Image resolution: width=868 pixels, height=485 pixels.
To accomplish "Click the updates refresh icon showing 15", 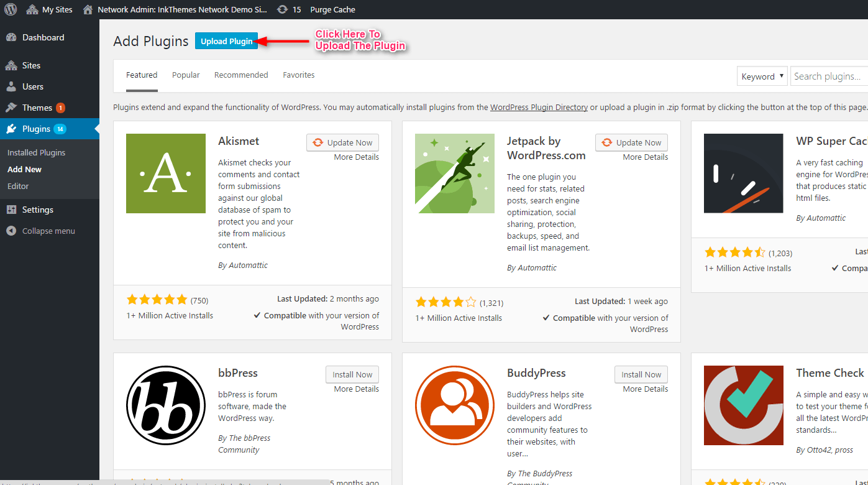I will 283,9.
